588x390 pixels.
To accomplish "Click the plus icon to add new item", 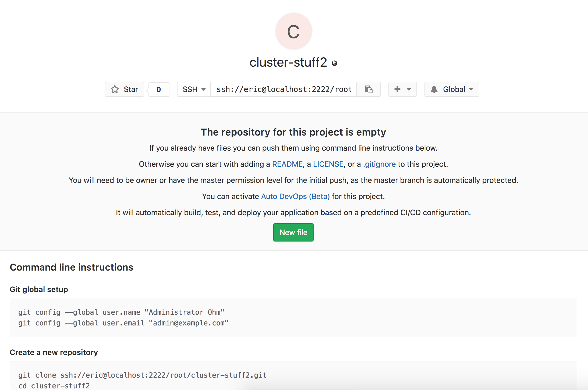I will (397, 89).
